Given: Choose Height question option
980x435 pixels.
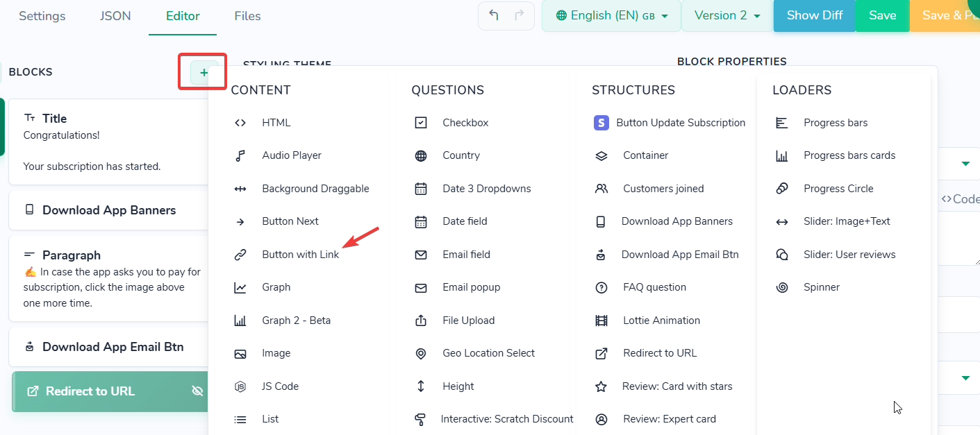Looking at the screenshot, I should (458, 386).
